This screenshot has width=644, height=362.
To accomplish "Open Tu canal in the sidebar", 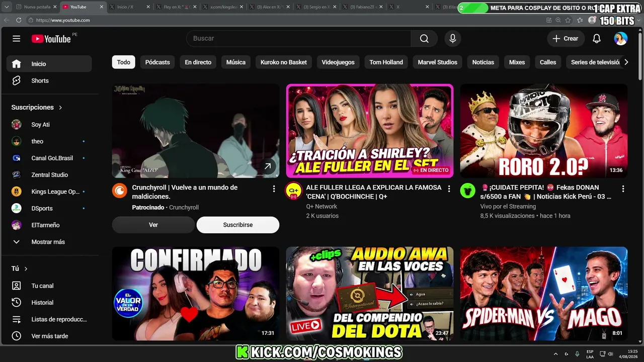I will (x=49, y=286).
